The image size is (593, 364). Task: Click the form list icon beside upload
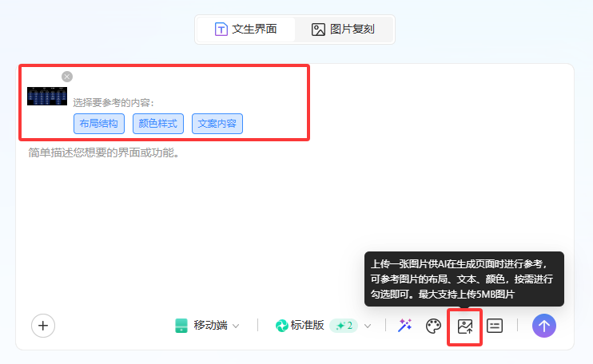click(495, 326)
